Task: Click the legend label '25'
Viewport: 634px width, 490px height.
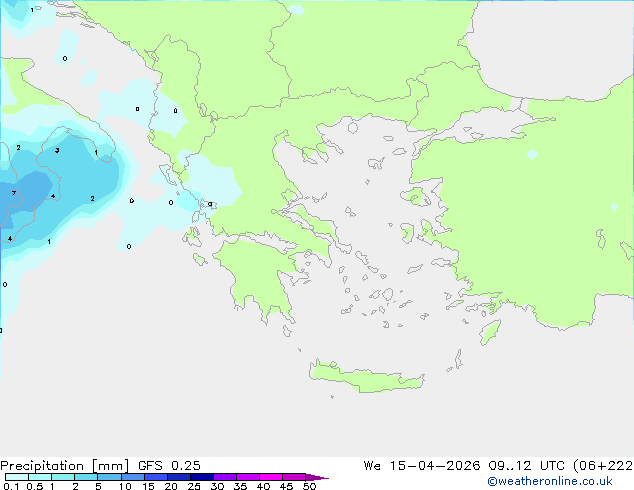Action: point(194,486)
